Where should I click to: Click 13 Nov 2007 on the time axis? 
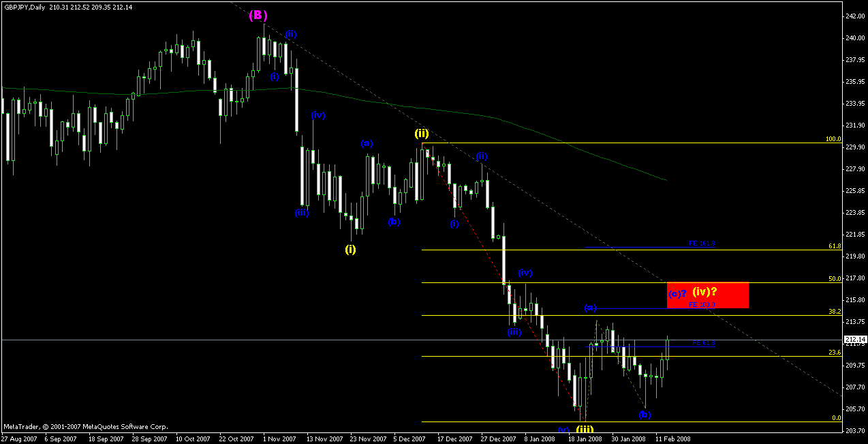pyautogui.click(x=324, y=439)
